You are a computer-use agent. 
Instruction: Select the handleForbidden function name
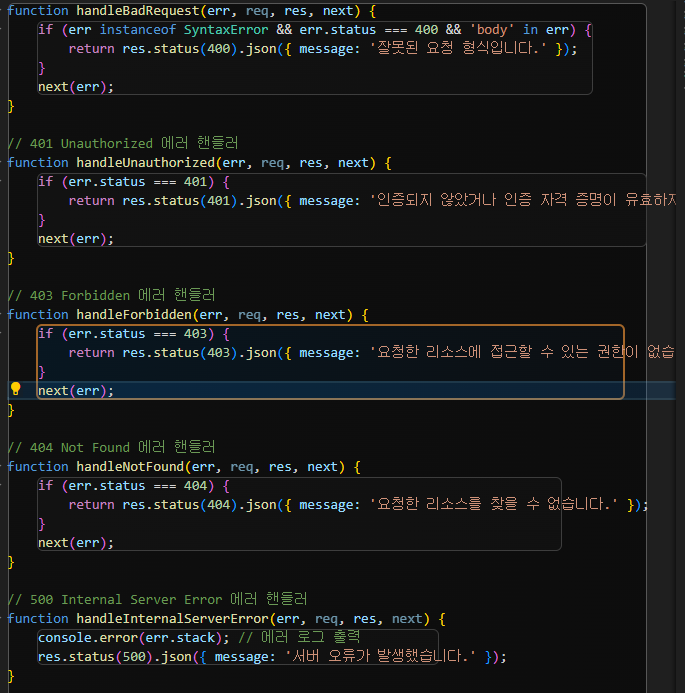click(x=134, y=315)
